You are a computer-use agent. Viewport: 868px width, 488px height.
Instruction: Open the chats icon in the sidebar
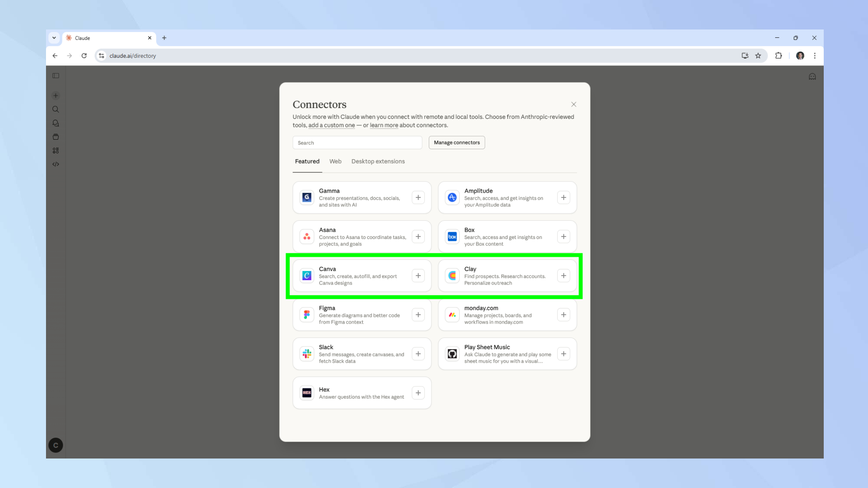[x=56, y=123]
